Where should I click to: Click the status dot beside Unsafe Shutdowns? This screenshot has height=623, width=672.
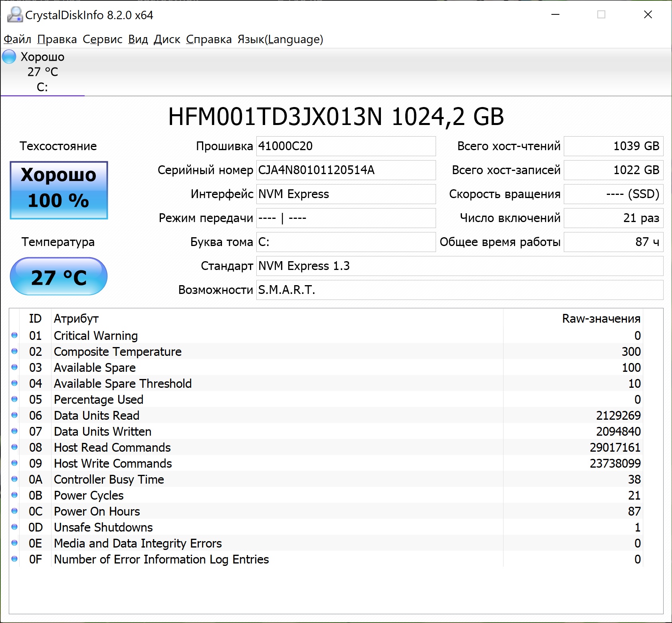click(15, 527)
